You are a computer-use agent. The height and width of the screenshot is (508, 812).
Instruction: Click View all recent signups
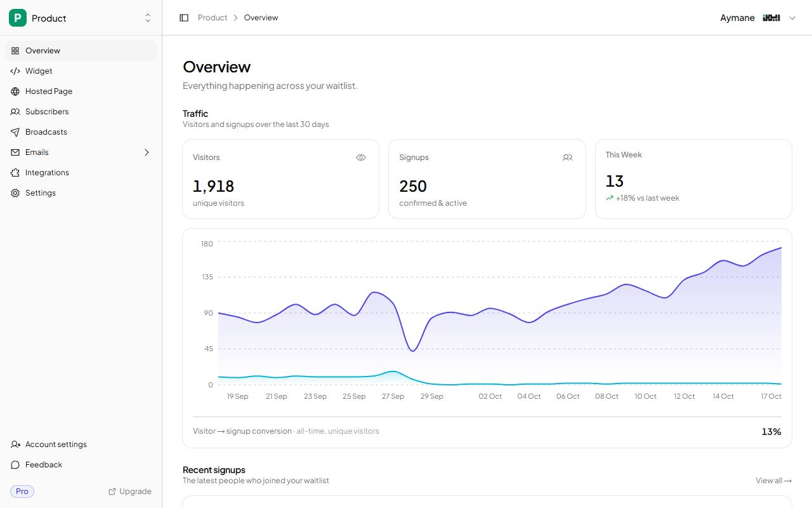(x=773, y=481)
